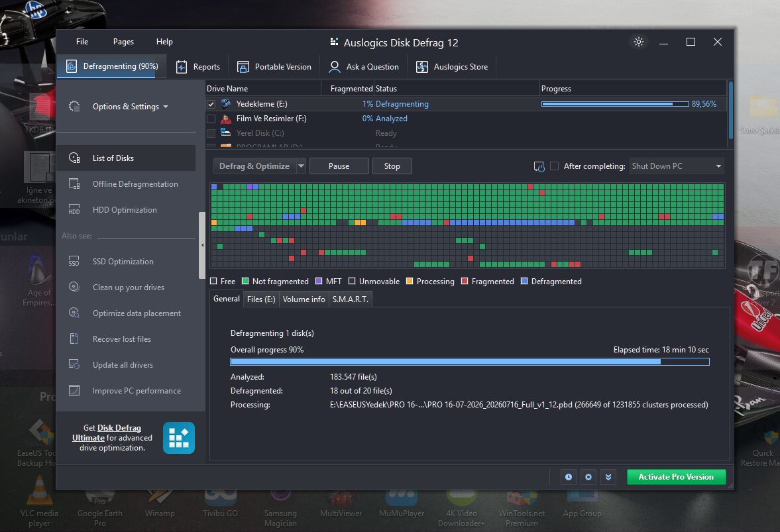Viewport: 780px width, 532px height.
Task: Click the Portable Version icon
Action: tap(243, 67)
